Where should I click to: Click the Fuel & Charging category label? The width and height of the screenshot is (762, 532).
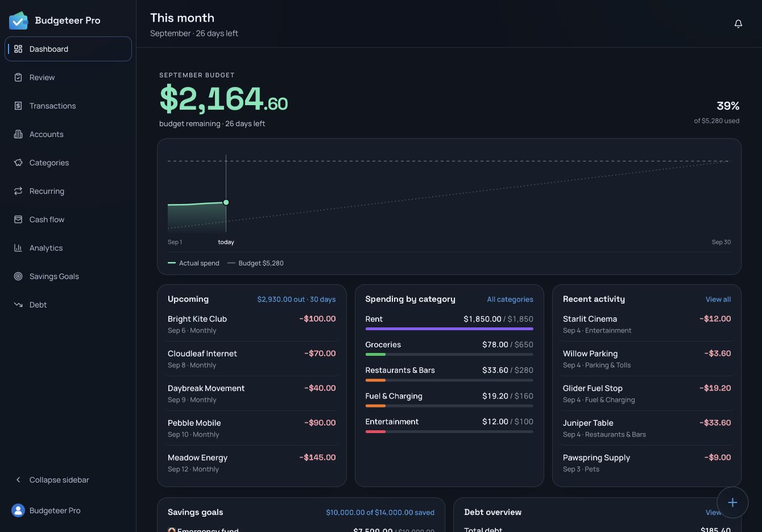(x=394, y=396)
